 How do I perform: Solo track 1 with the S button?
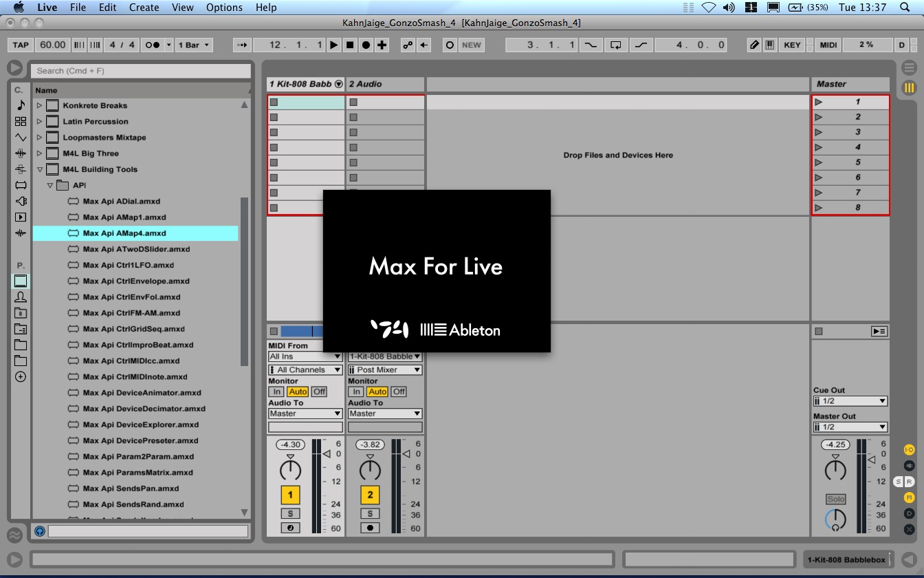click(290, 513)
